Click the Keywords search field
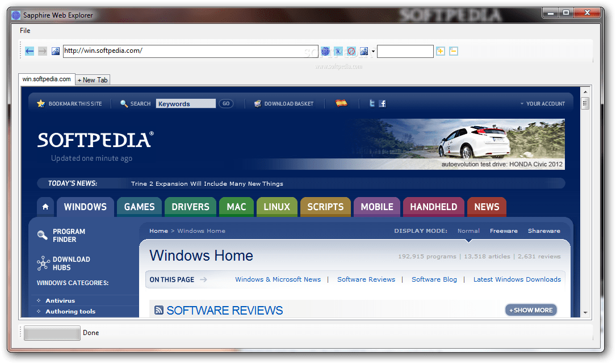 [x=186, y=103]
